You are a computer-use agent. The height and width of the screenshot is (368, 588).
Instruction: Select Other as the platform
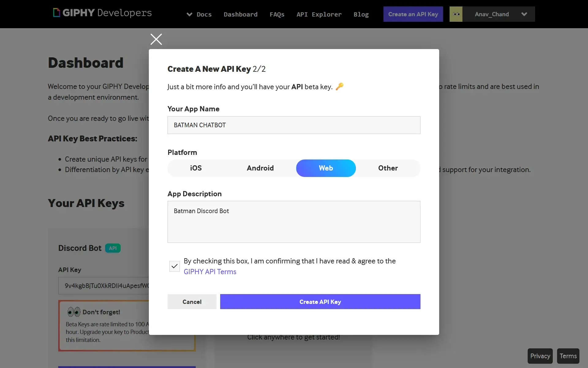point(388,168)
